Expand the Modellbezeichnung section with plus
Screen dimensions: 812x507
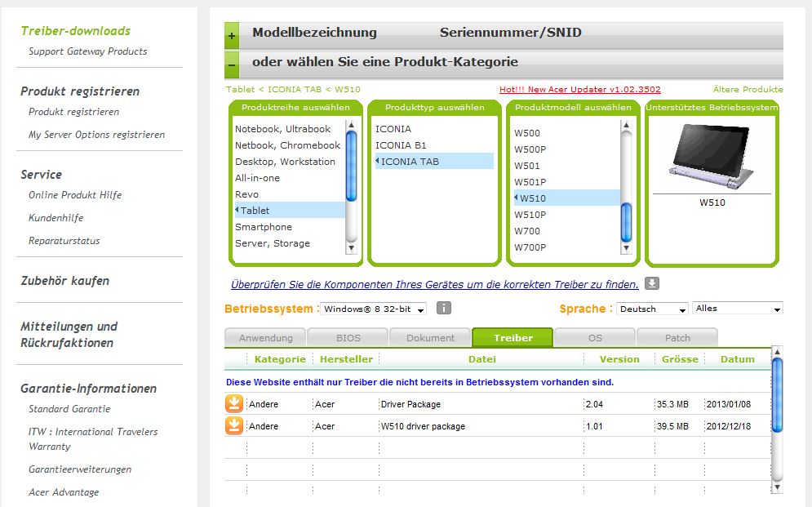(232, 36)
